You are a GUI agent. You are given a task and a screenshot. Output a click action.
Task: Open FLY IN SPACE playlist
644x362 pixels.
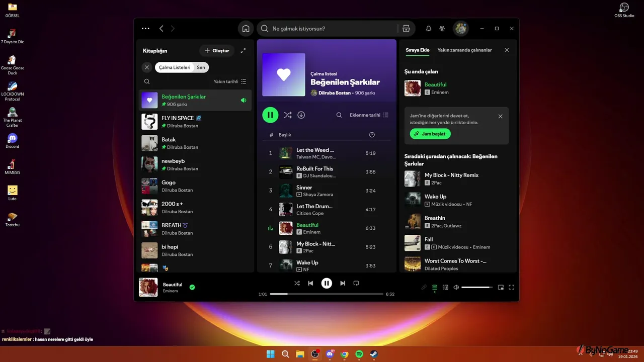(x=195, y=122)
